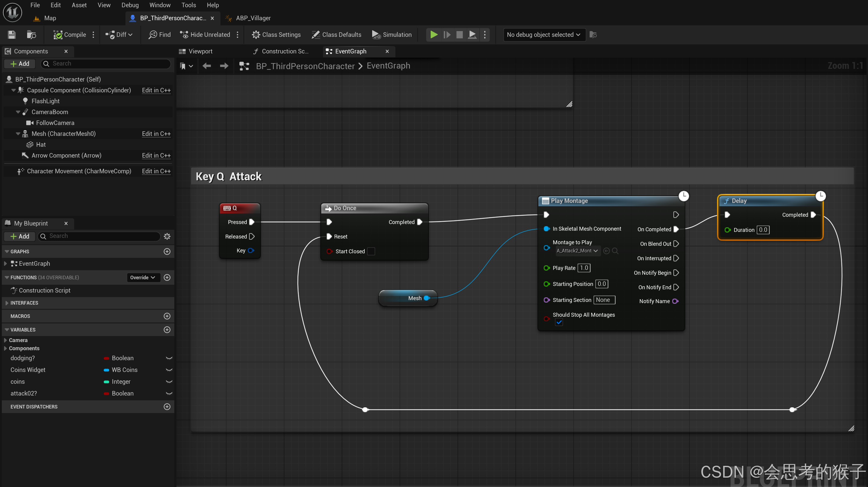This screenshot has width=868, height=487.
Task: Click Edit in C++ for Capsule Component
Action: (x=156, y=90)
